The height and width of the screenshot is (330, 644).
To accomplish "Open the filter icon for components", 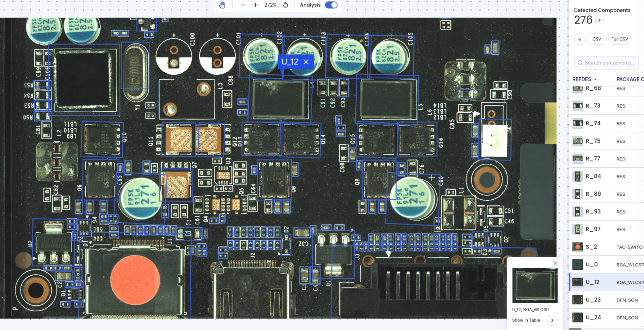I will coord(580,39).
